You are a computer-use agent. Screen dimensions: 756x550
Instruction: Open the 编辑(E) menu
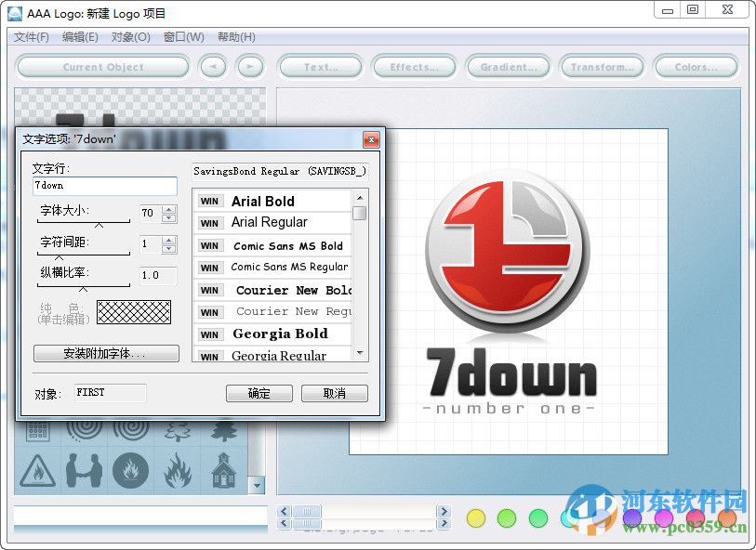click(x=80, y=37)
